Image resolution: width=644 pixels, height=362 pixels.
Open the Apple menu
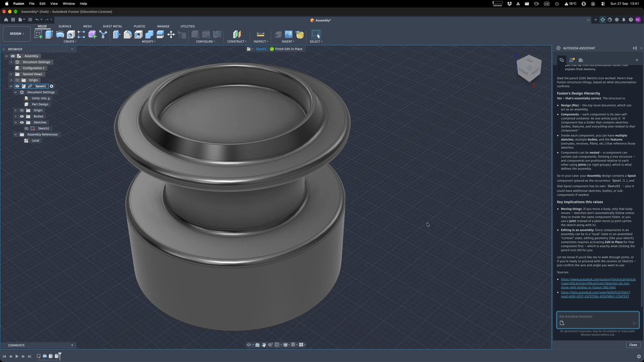[5, 4]
